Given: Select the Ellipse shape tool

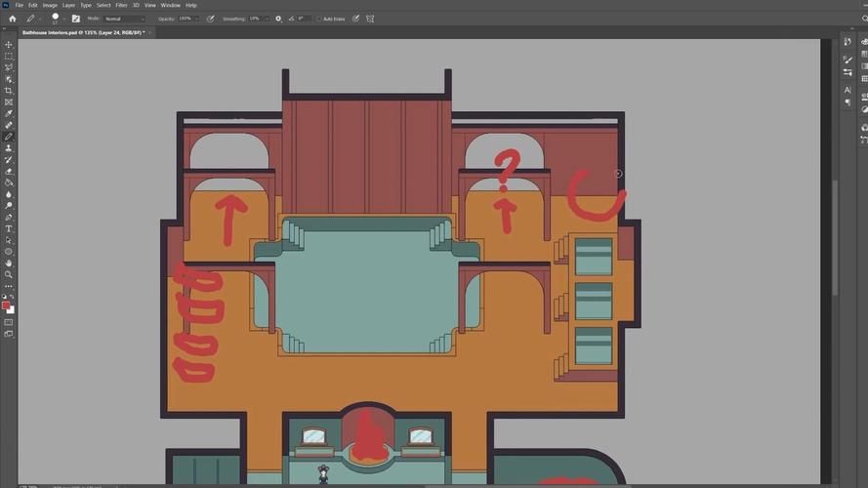Looking at the screenshot, I should [x=9, y=252].
